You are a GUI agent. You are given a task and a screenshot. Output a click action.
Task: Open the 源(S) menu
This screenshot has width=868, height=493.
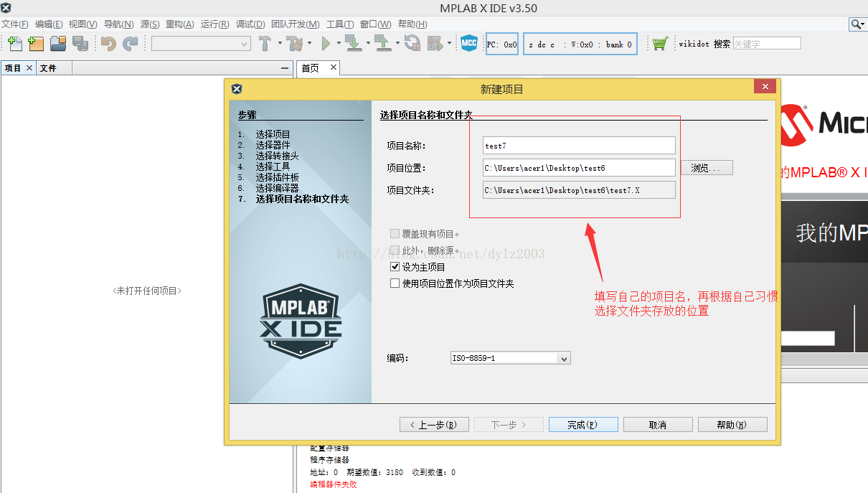[149, 24]
